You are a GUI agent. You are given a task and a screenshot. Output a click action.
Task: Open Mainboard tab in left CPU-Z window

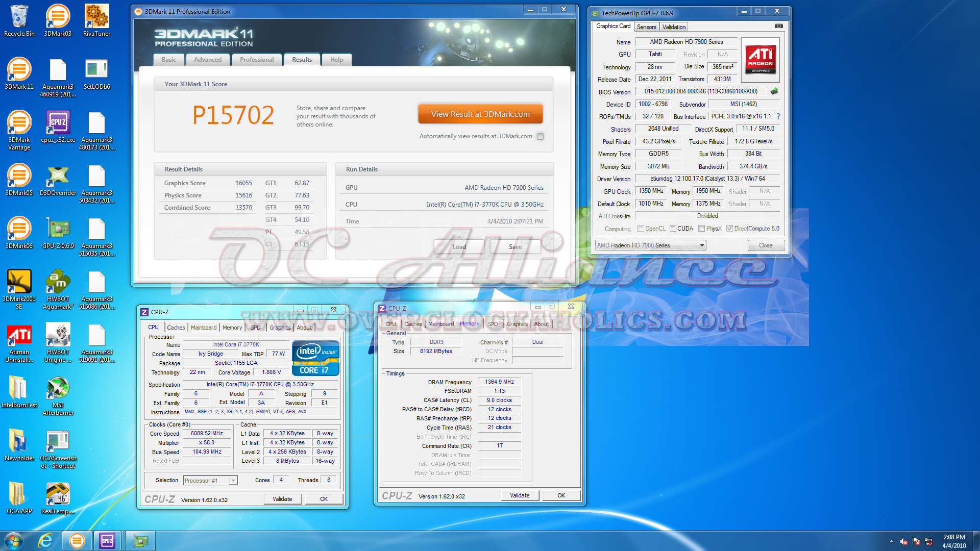[x=204, y=328]
